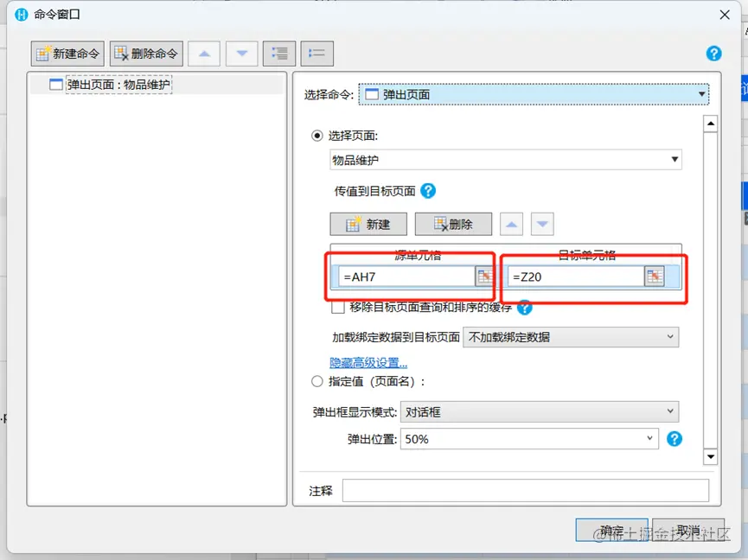Toggle 移除目标页面查询和排序的缓存 checkbox
This screenshot has height=560, width=748.
(x=338, y=308)
